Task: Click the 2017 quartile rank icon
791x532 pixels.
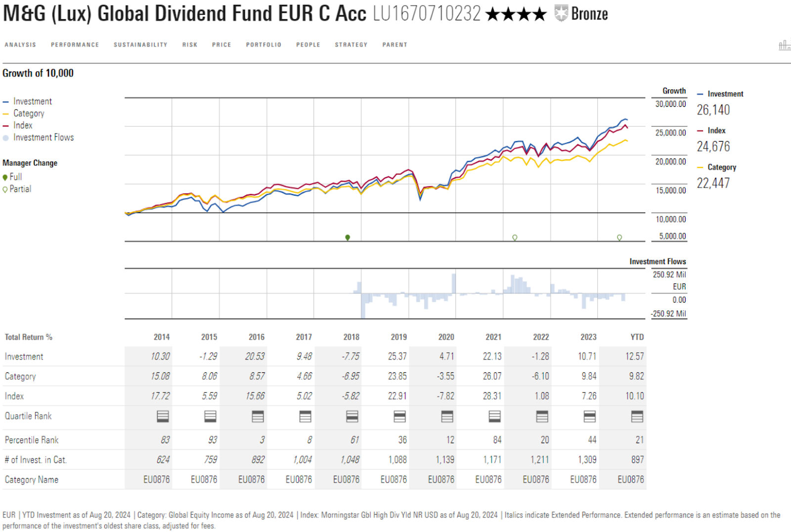Action: tap(305, 416)
